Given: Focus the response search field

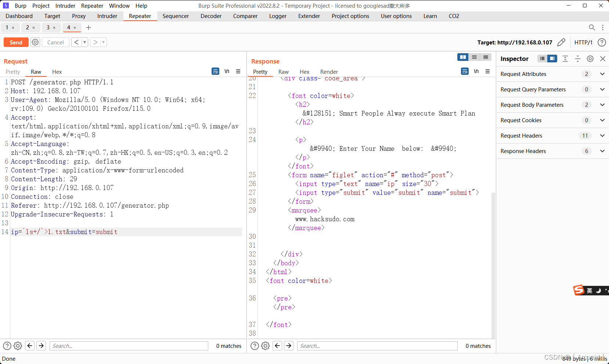Looking at the screenshot, I should pos(377,346).
